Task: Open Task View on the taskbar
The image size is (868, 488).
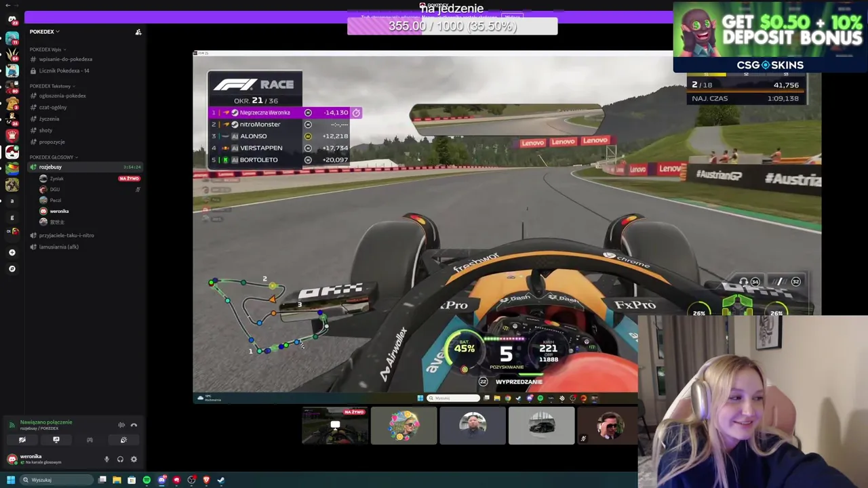Action: [x=102, y=480]
